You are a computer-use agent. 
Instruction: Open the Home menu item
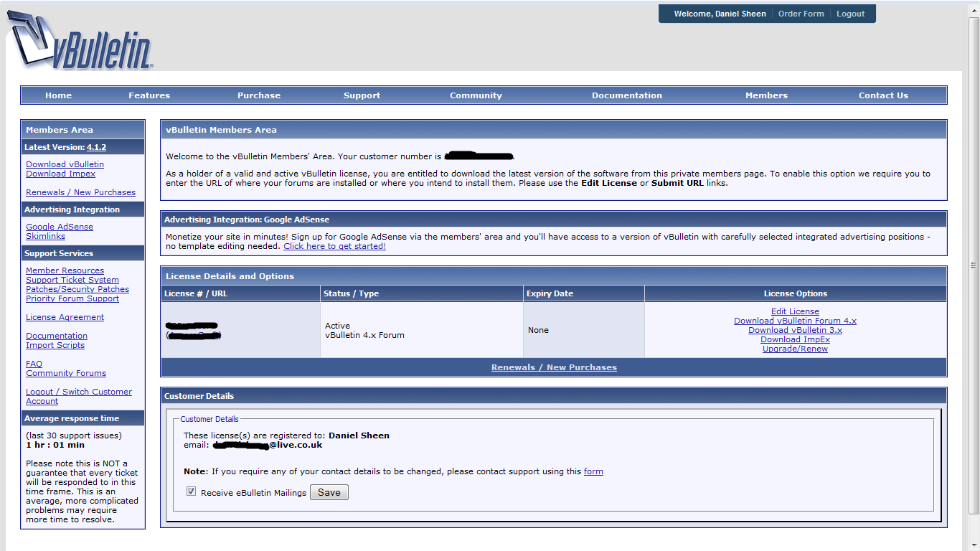coord(58,95)
